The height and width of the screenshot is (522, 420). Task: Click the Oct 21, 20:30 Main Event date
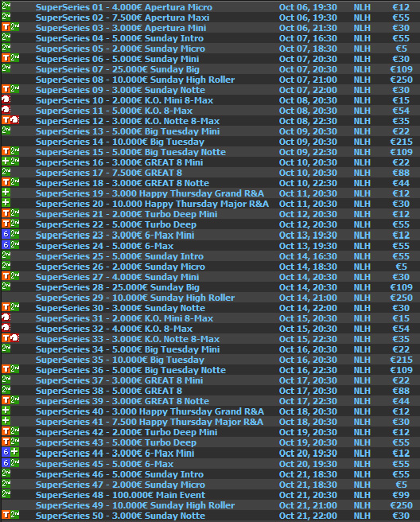(308, 495)
